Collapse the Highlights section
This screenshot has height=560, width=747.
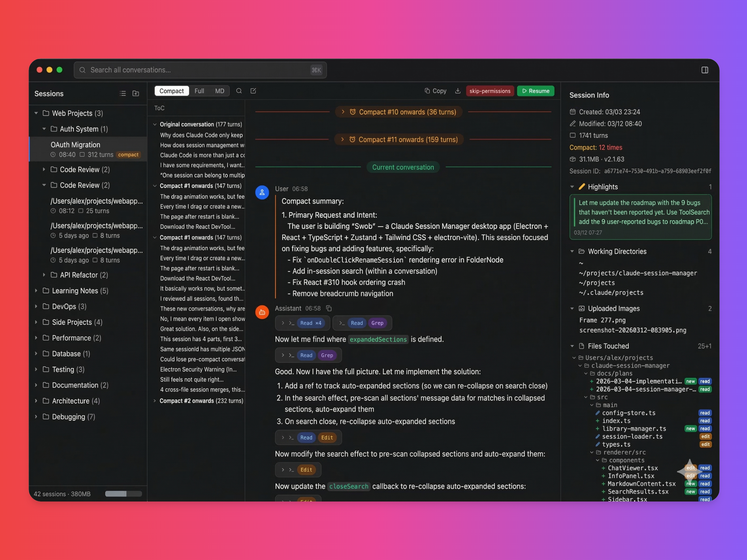coord(572,187)
